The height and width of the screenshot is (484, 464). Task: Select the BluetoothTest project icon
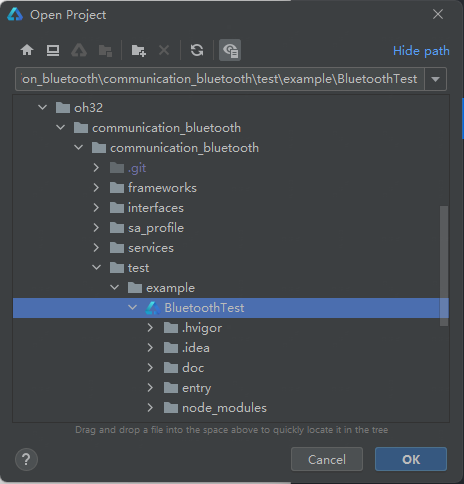tap(153, 308)
